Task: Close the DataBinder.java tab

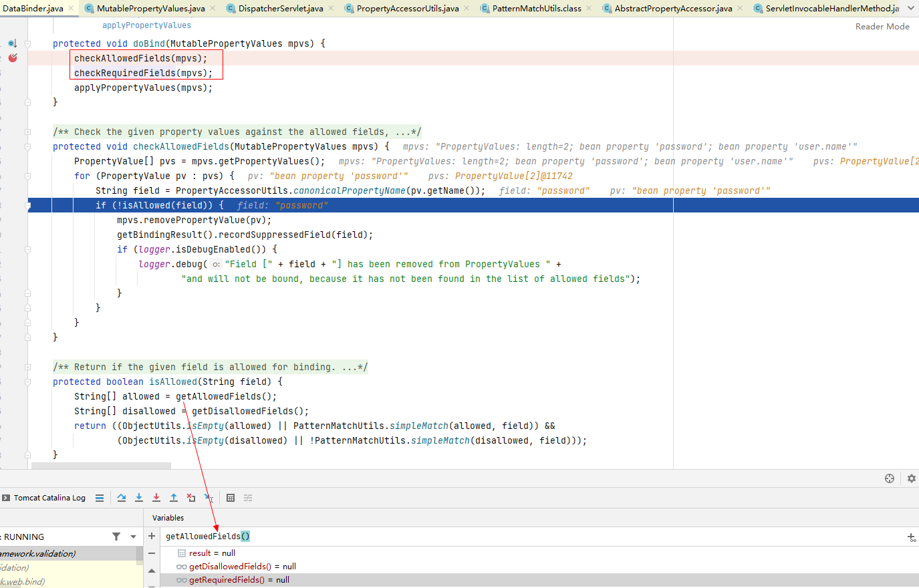Action: click(x=71, y=9)
